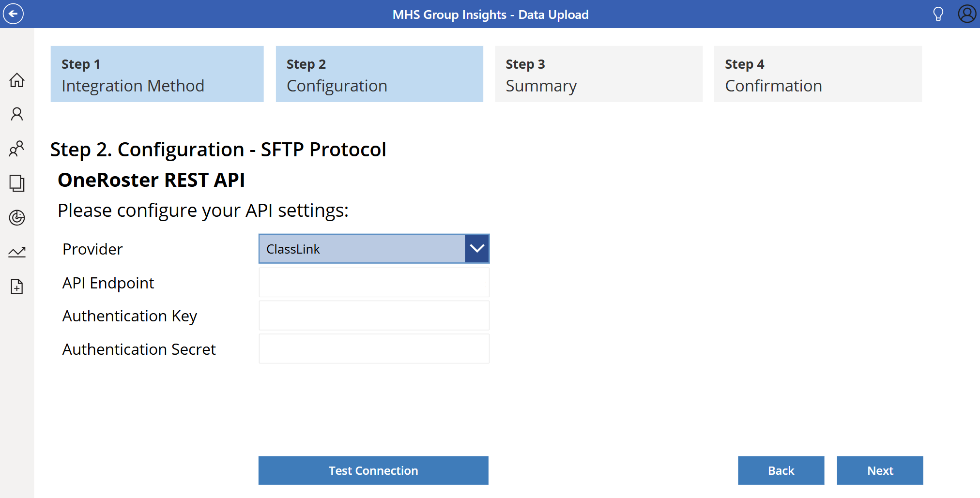Select the Step 3 Summary tab

[598, 74]
